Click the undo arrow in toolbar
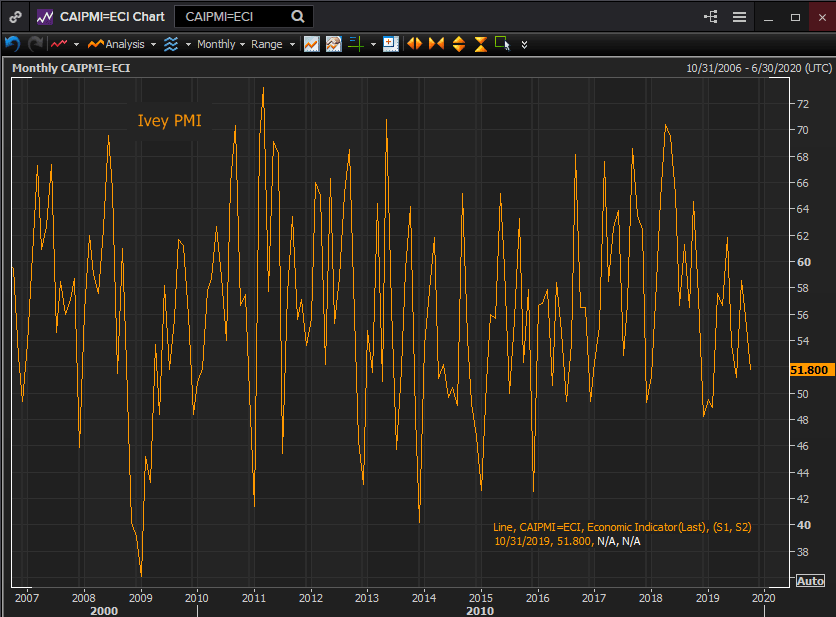Screen dimensions: 836x617 [x=12, y=44]
